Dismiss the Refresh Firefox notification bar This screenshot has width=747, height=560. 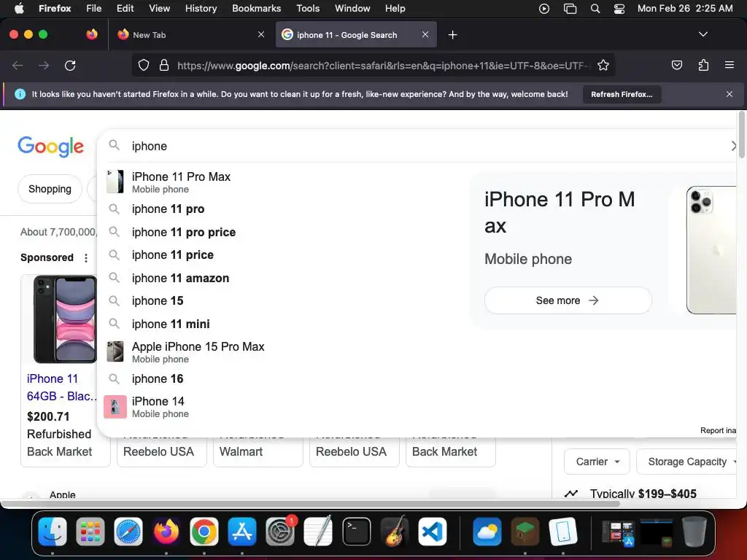coord(729,94)
